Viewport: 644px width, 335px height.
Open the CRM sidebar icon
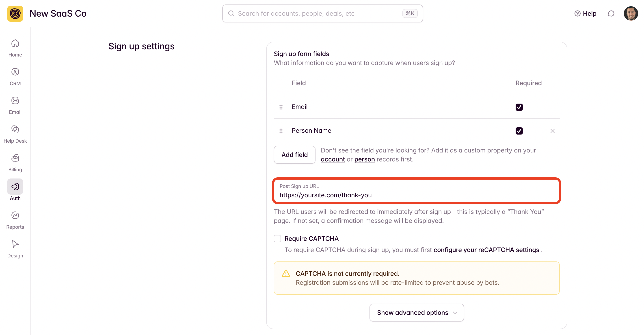coord(15,77)
